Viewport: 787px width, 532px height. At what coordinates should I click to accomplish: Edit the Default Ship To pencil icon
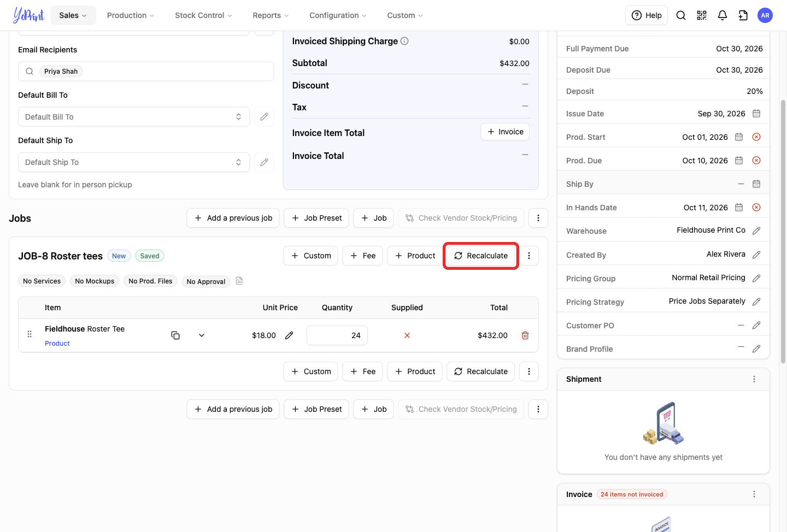(264, 162)
